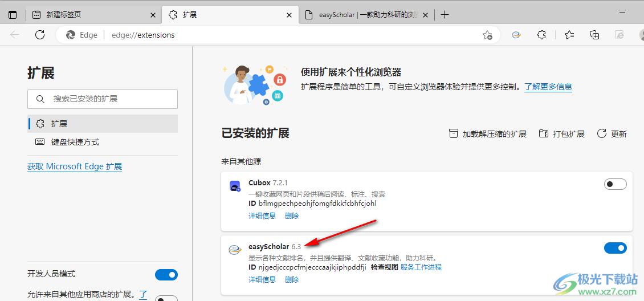Screen dimensions: 644x301
Task: Disable the Cubox extension toggle
Action: pyautogui.click(x=616, y=184)
